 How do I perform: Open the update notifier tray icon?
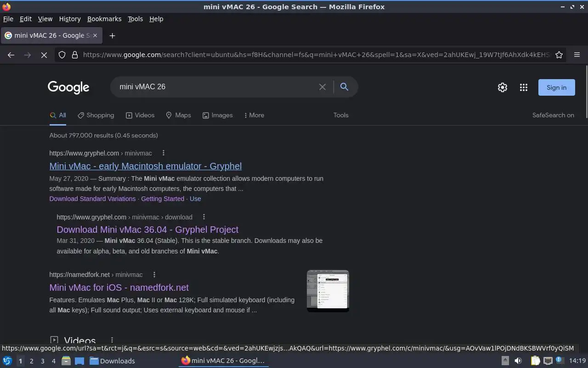tap(560, 361)
